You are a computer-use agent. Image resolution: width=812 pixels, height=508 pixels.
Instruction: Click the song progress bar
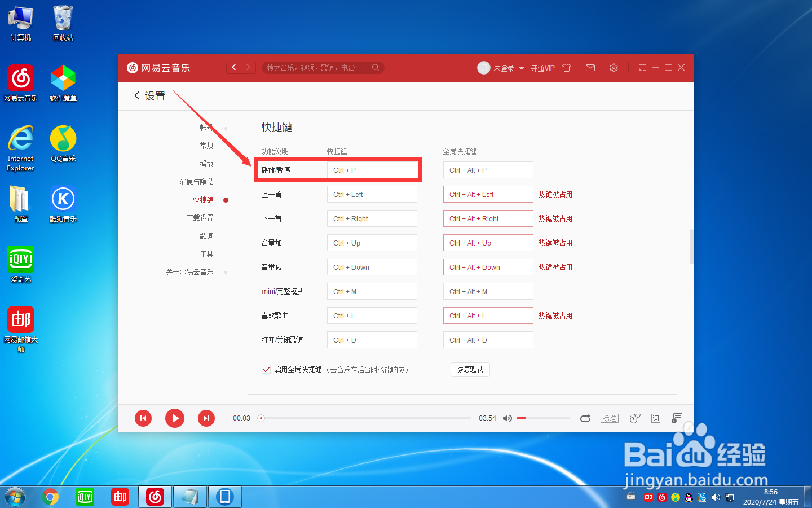(x=366, y=418)
